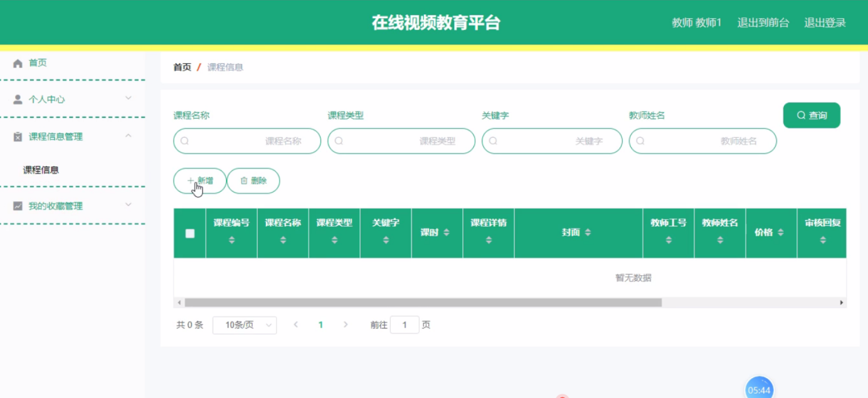Select 课程信息管理 sidebar menu
This screenshot has height=398, width=868.
[x=72, y=137]
